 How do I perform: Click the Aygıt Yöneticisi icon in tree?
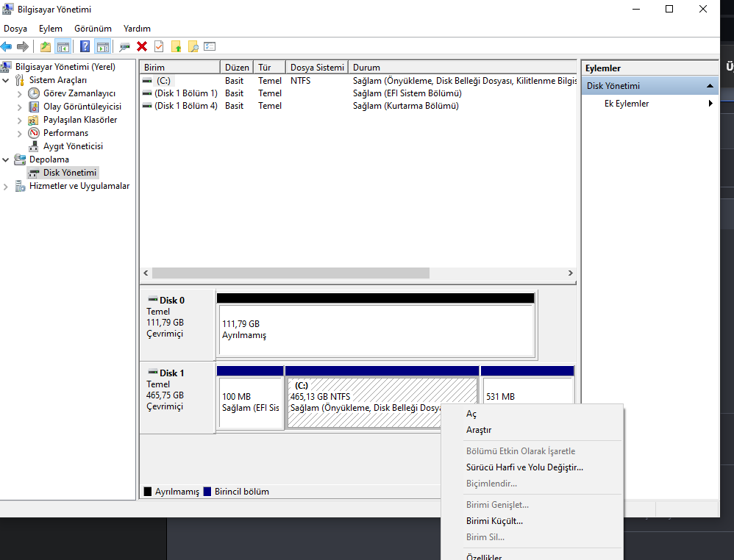[x=34, y=146]
